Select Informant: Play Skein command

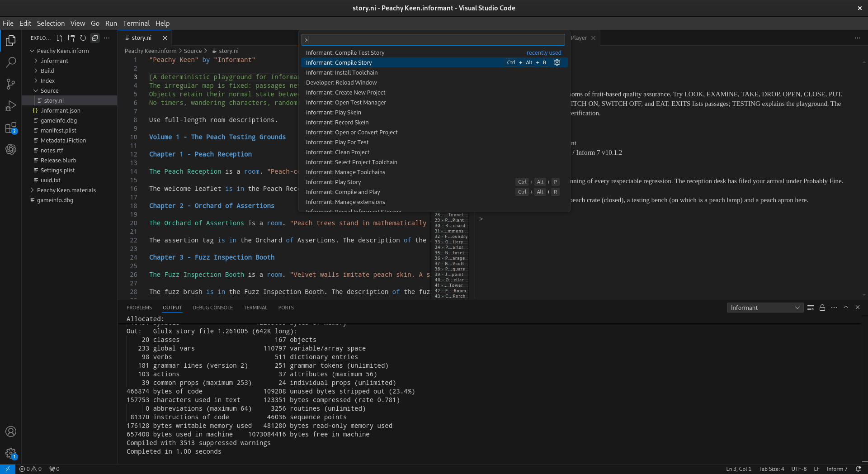click(434, 112)
